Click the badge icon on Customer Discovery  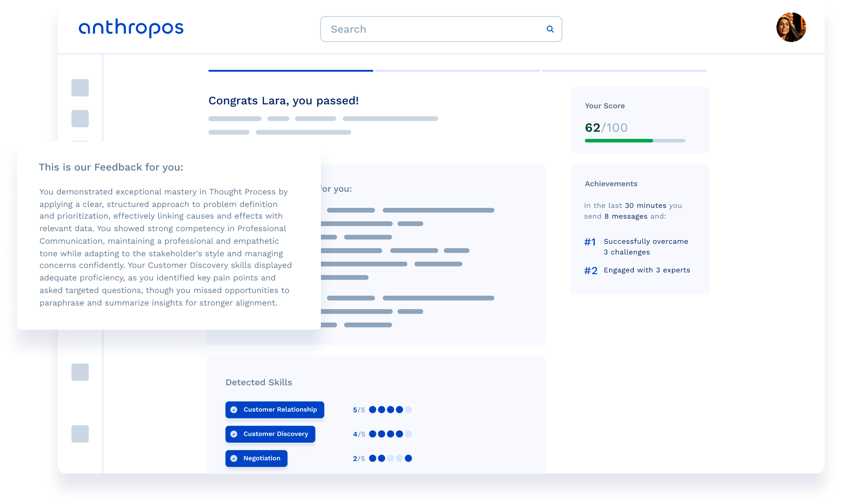coord(234,434)
